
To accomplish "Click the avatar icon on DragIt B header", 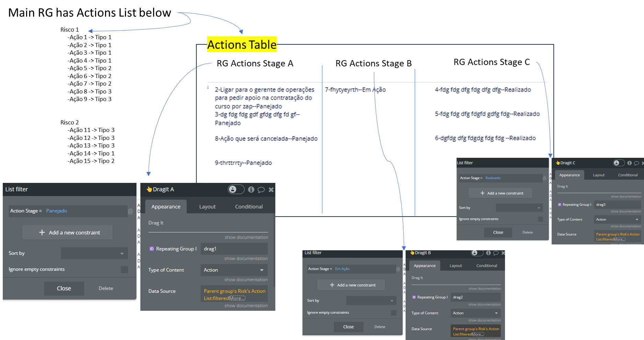I will [x=475, y=253].
